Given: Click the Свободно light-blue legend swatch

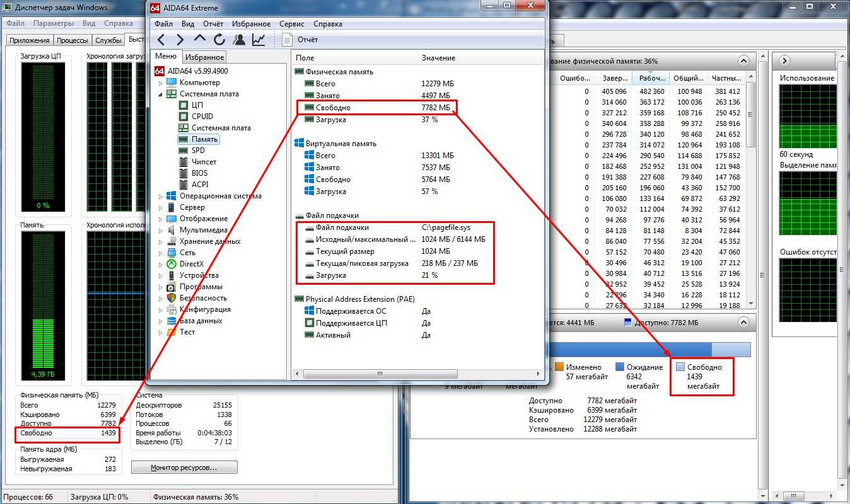Looking at the screenshot, I should (x=680, y=367).
